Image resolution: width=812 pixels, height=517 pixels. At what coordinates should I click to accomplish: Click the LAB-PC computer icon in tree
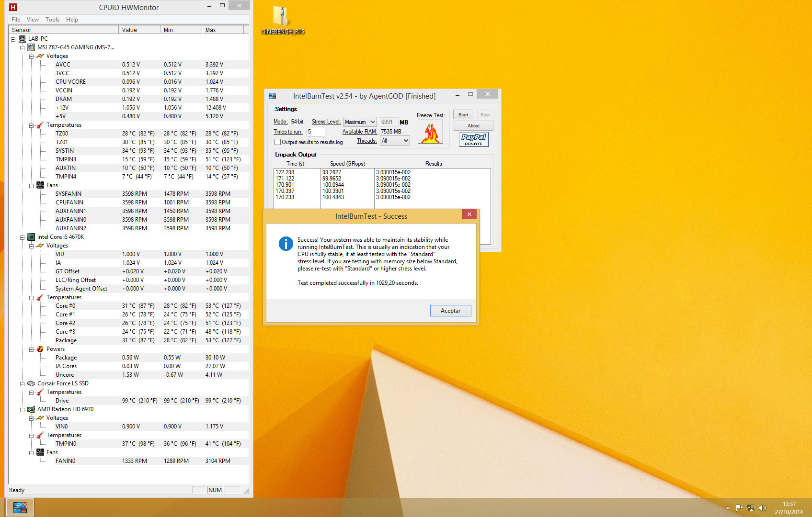point(22,39)
